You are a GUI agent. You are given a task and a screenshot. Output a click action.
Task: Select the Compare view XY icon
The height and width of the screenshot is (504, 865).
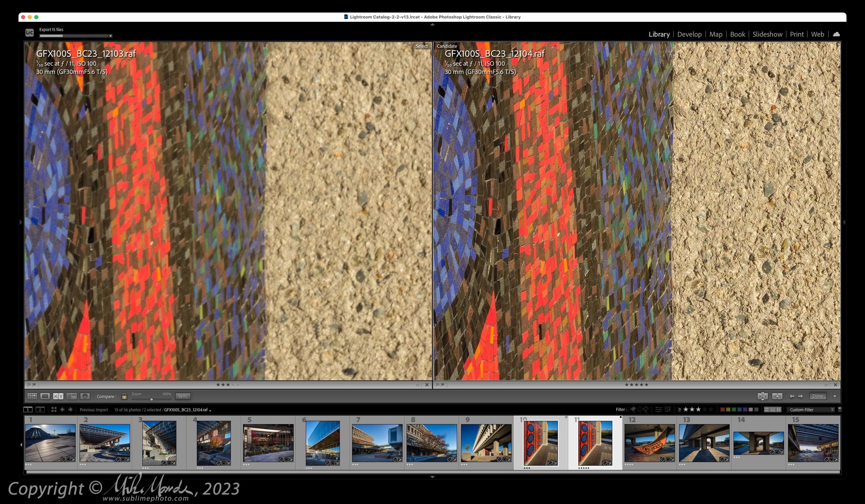[x=58, y=396]
